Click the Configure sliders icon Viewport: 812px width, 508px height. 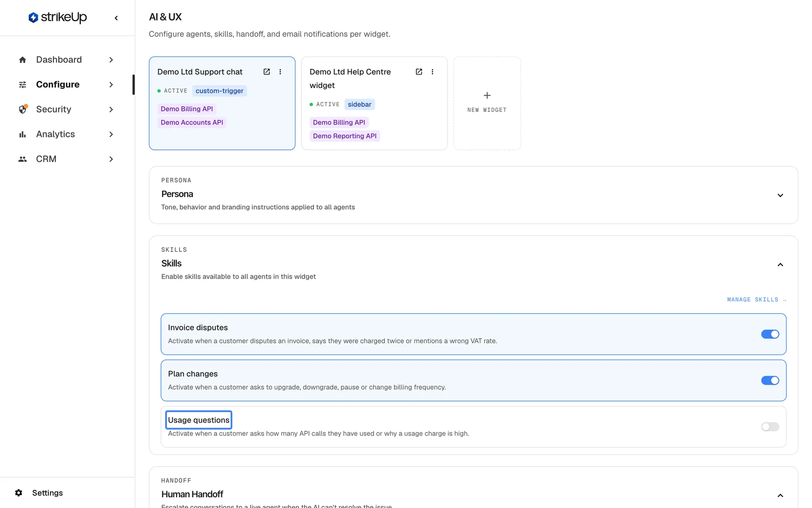[x=23, y=84]
